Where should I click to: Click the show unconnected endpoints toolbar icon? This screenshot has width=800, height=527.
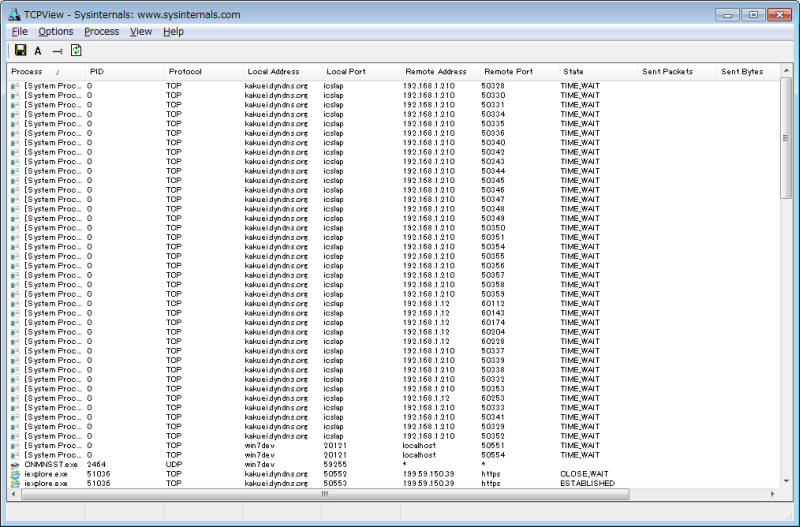coord(57,50)
